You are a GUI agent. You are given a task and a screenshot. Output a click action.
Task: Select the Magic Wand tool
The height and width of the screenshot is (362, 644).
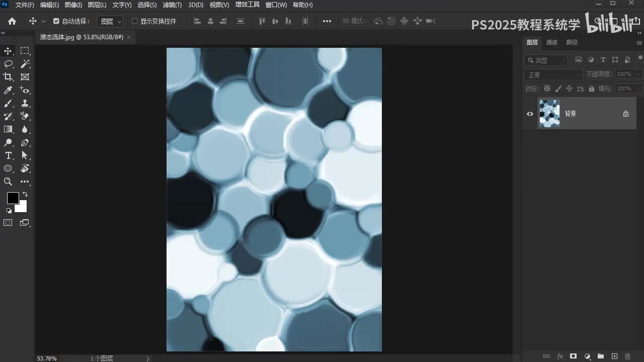click(x=25, y=64)
